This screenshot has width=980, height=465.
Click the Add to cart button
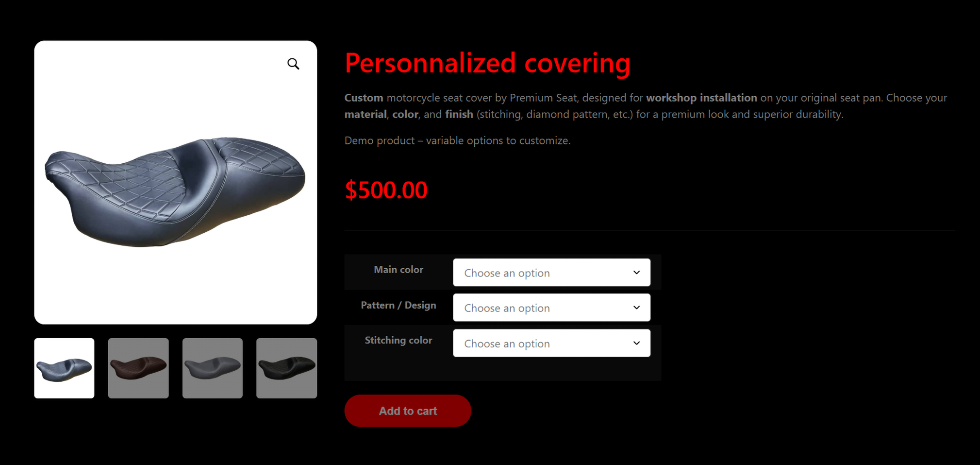[x=408, y=411]
